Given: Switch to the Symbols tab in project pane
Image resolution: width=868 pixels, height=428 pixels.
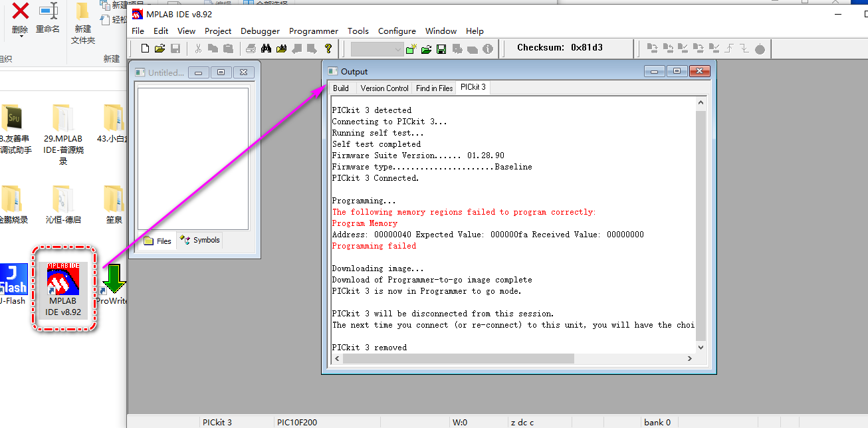Looking at the screenshot, I should [200, 240].
